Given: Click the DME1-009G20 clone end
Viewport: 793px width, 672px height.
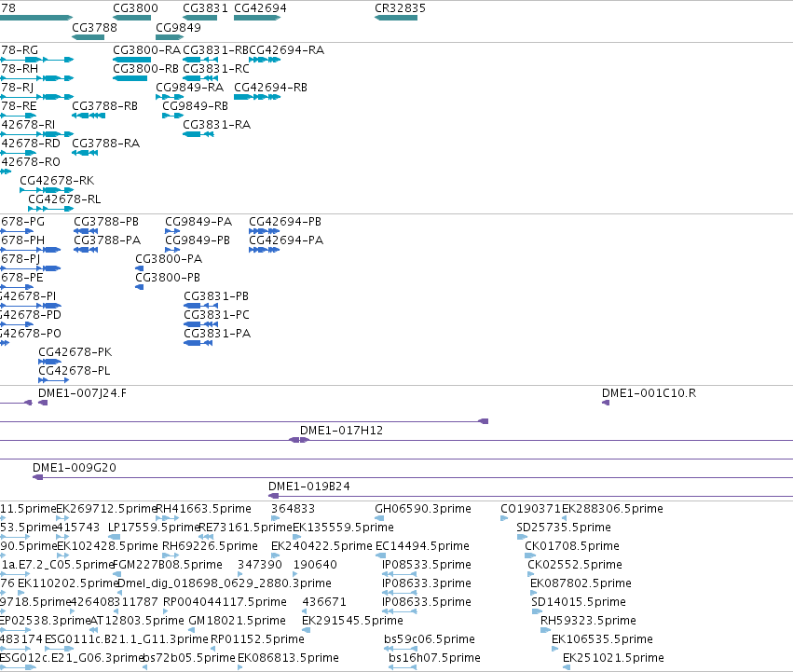Looking at the screenshot, I should (x=37, y=477).
